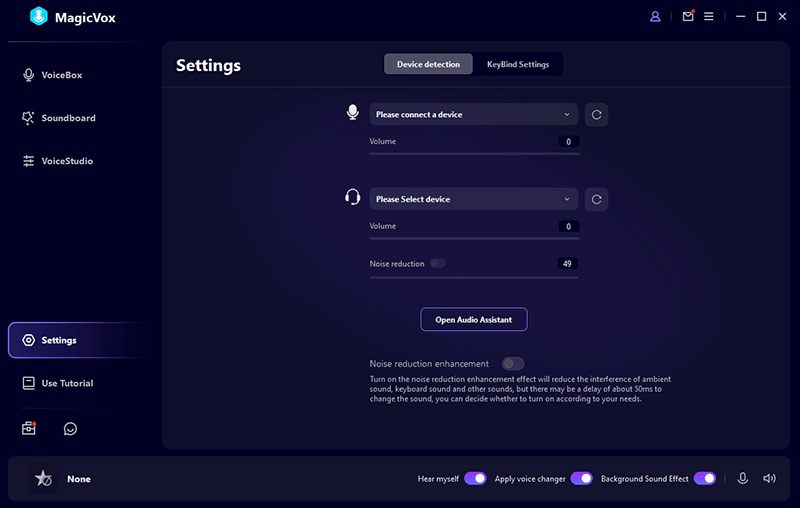Click the microphone Volume slider

pos(474,154)
